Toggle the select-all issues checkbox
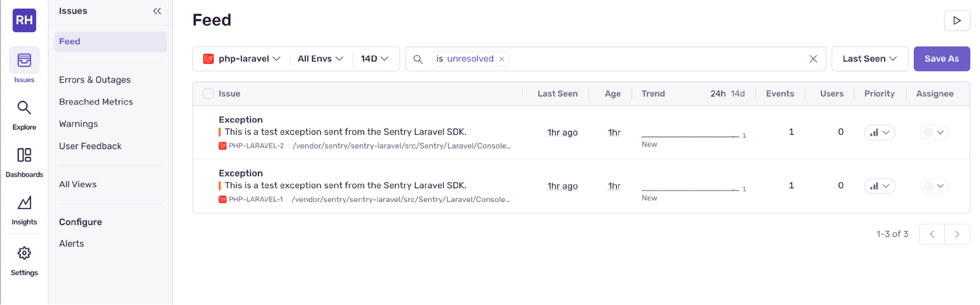Image resolution: width=980 pixels, height=305 pixels. 208,94
